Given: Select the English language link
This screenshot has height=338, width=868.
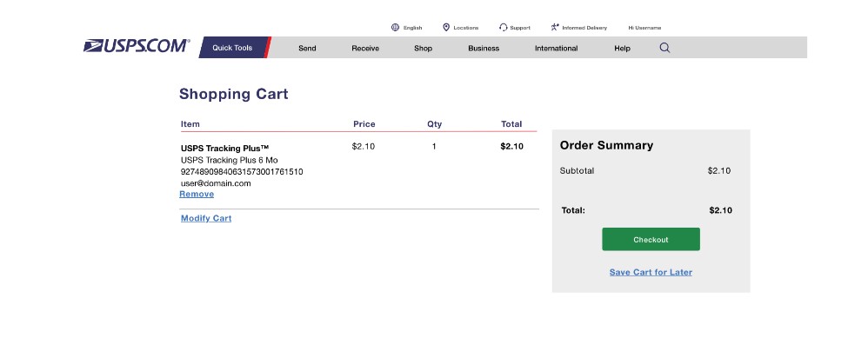Looking at the screenshot, I should pos(413,28).
